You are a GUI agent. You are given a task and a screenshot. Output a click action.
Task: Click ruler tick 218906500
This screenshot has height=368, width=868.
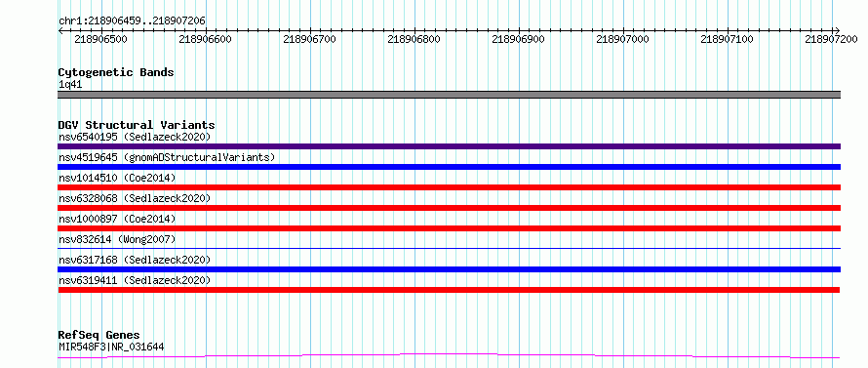tap(100, 39)
